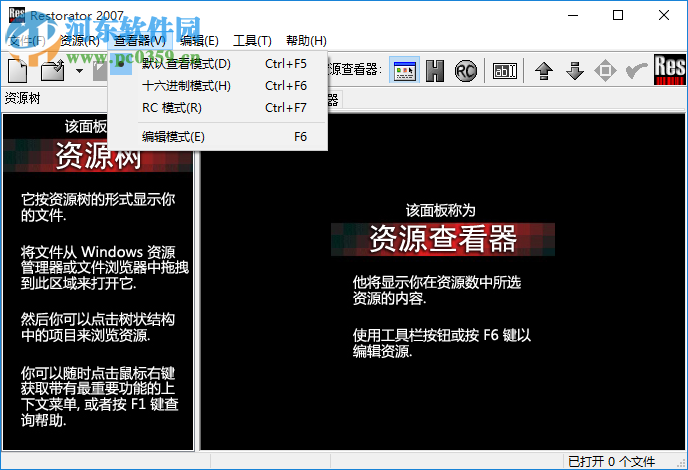This screenshot has height=470, width=688.
Task: Click the 资源查看器 banner in right panel
Action: point(443,239)
